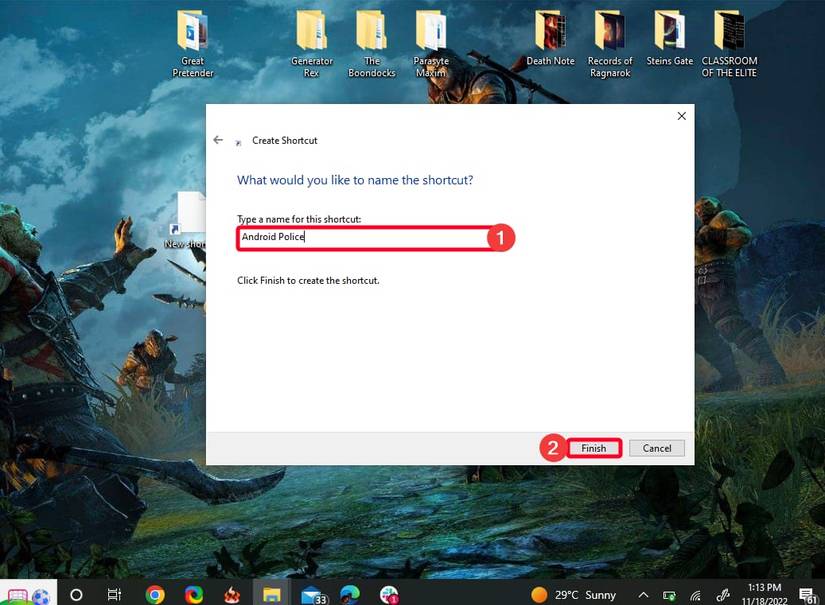Image resolution: width=825 pixels, height=605 pixels.
Task: Open the 29°C Sunny weather widget
Action: click(576, 594)
